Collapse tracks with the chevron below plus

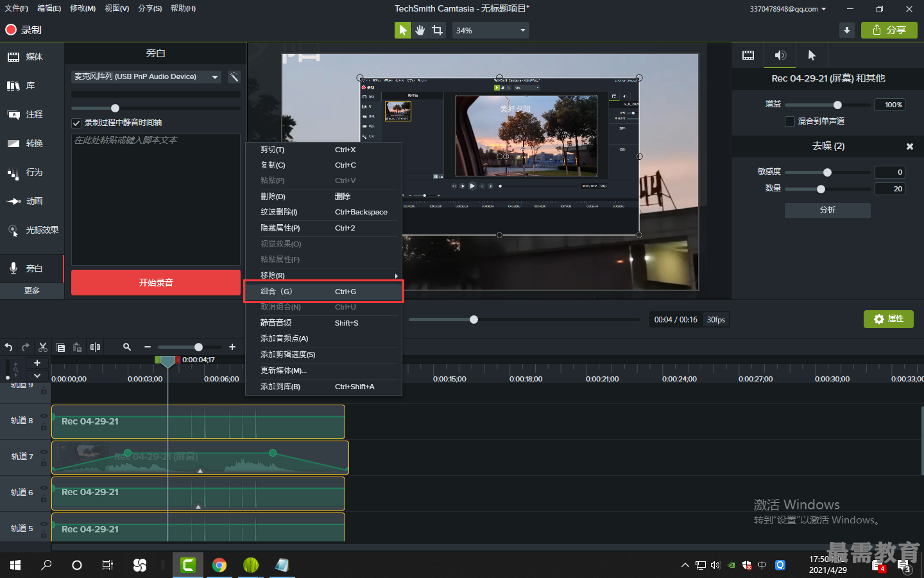tap(37, 376)
